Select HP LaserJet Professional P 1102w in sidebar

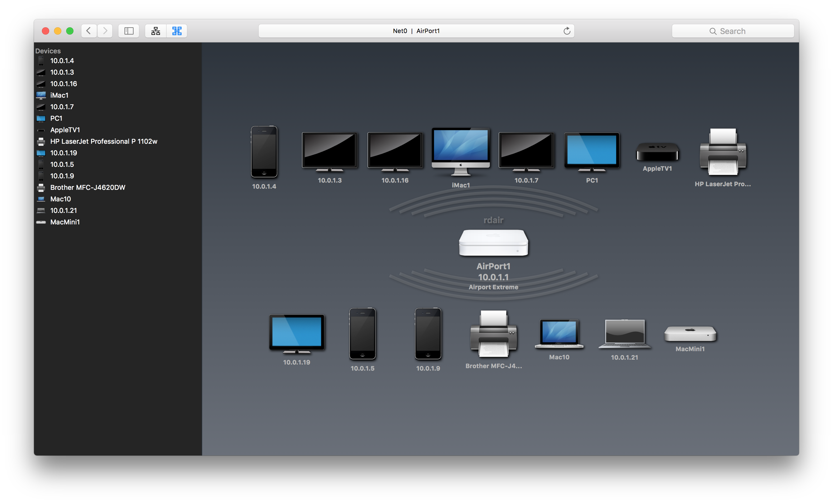104,142
